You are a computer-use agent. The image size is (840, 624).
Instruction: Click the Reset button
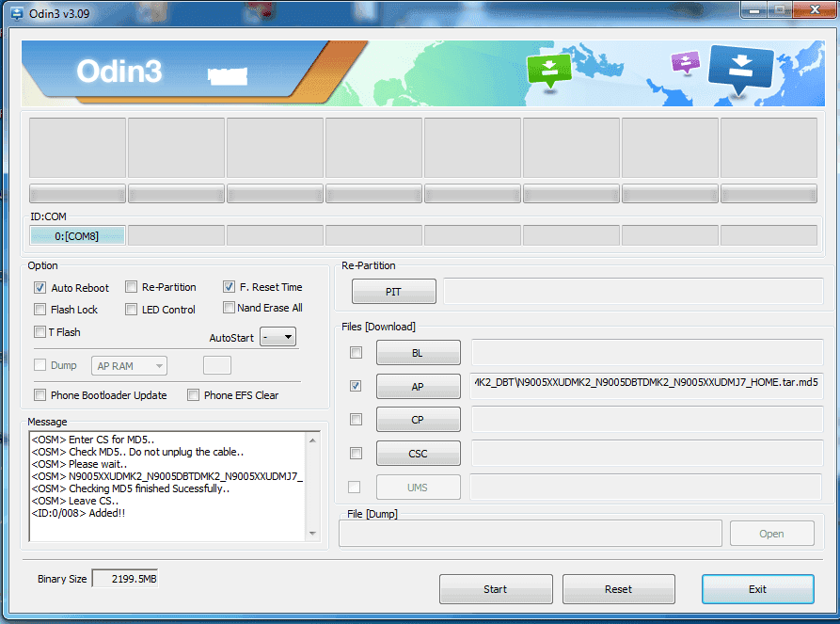tap(619, 589)
